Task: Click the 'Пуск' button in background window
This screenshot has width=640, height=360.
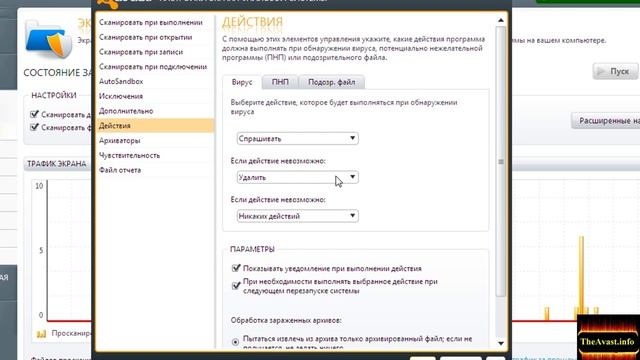Action: click(x=615, y=71)
